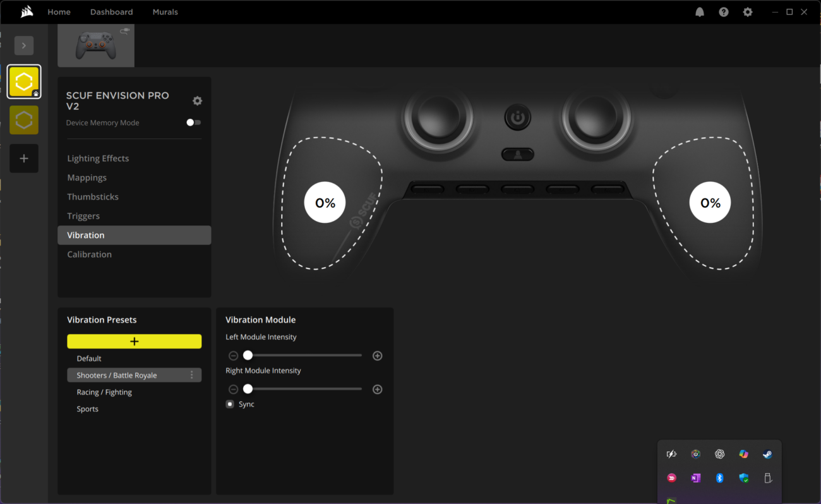The width and height of the screenshot is (821, 504).
Task: Select the dimmed second profile icon
Action: click(x=24, y=120)
